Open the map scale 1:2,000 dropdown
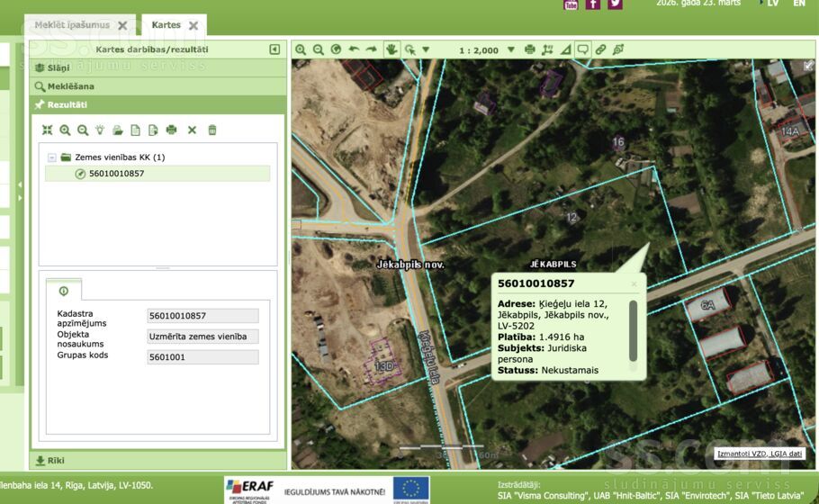819x504 pixels. click(510, 50)
